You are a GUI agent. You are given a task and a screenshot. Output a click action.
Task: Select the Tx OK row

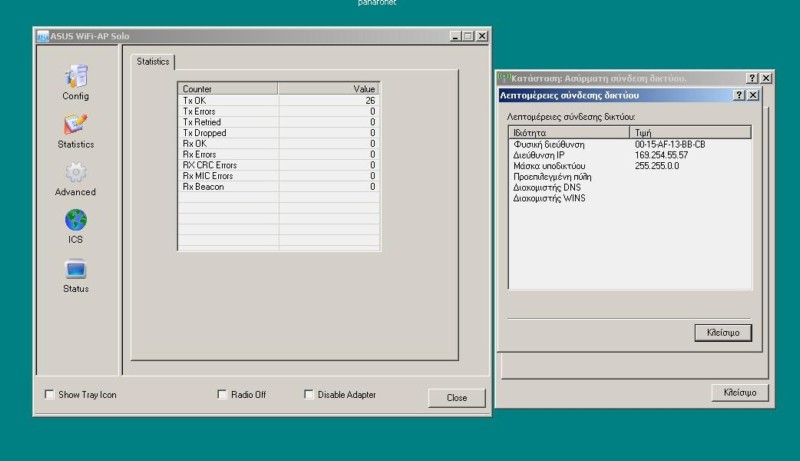coord(279,100)
